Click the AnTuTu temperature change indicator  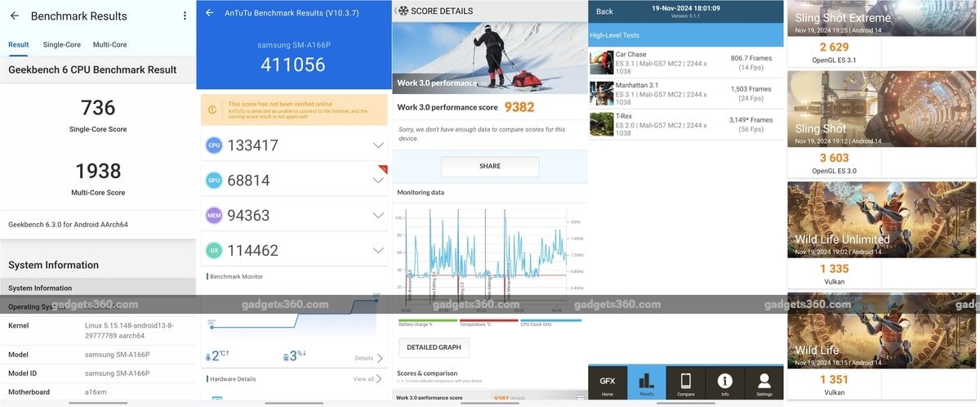click(217, 356)
